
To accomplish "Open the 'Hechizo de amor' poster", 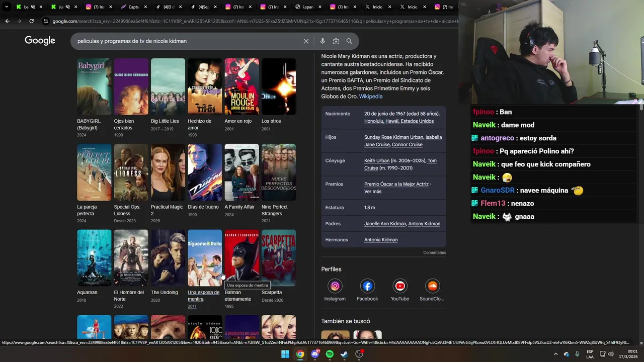I will click(x=205, y=86).
